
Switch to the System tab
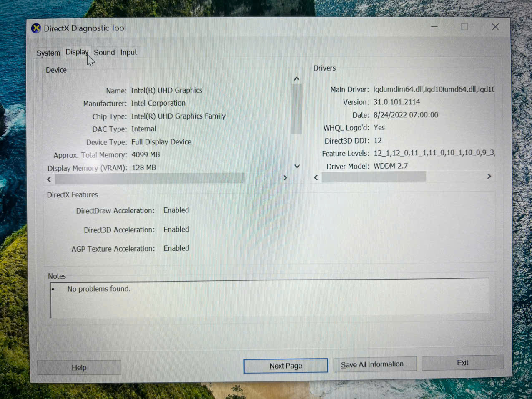coord(48,53)
